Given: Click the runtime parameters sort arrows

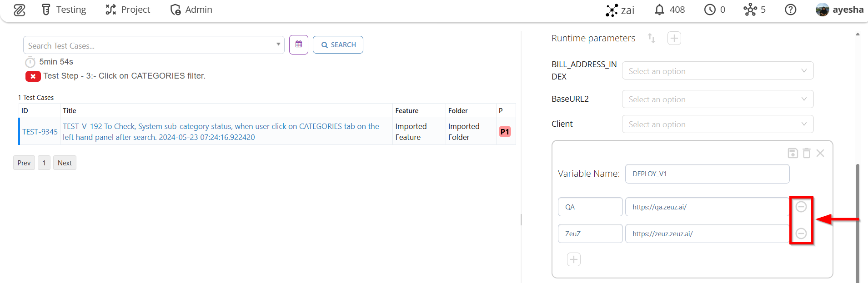Looking at the screenshot, I should [651, 38].
